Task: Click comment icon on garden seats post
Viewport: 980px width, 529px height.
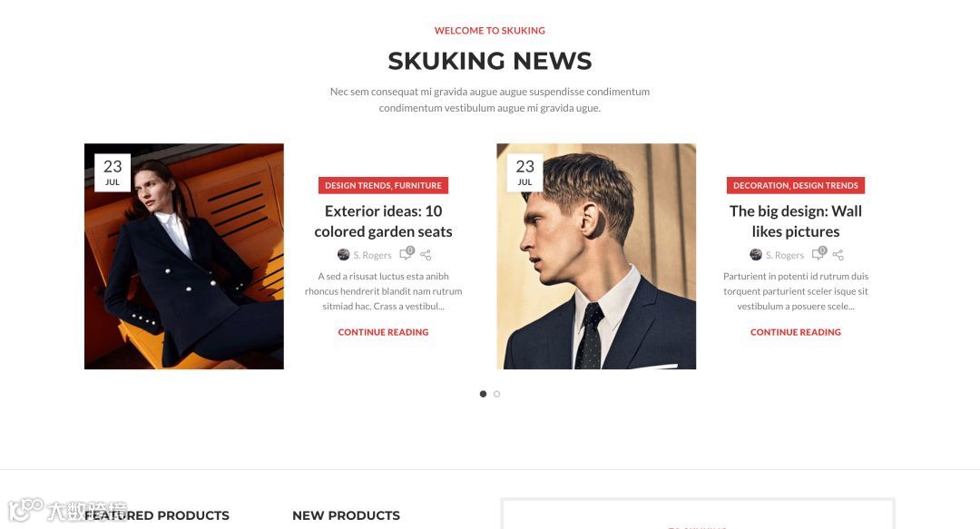Action: [407, 252]
